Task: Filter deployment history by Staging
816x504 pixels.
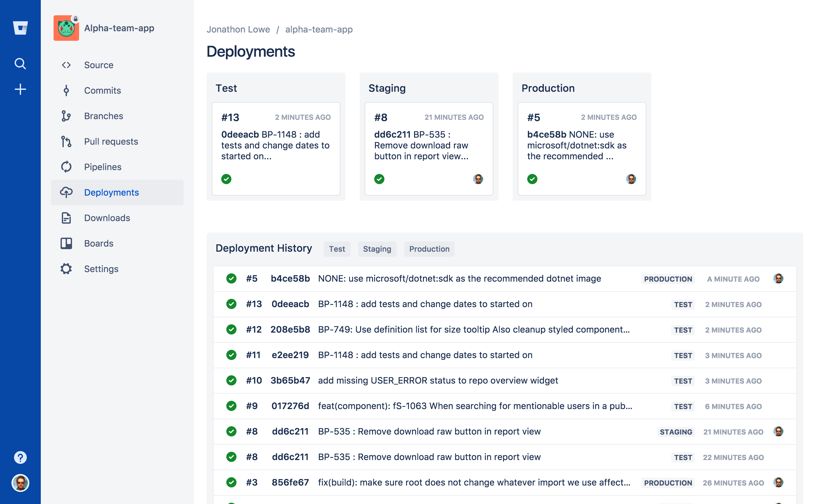Action: 377,249
